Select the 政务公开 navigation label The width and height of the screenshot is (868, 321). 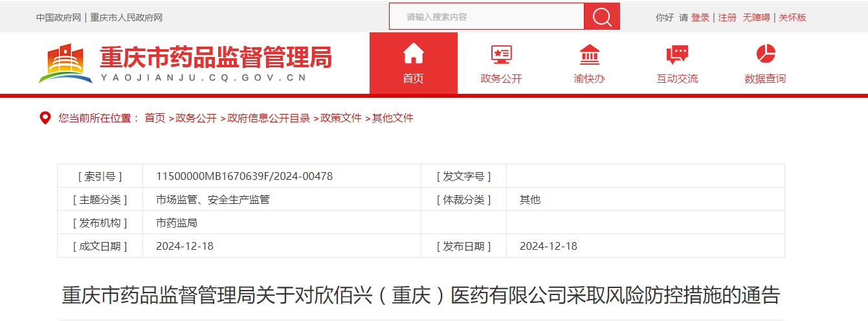501,79
